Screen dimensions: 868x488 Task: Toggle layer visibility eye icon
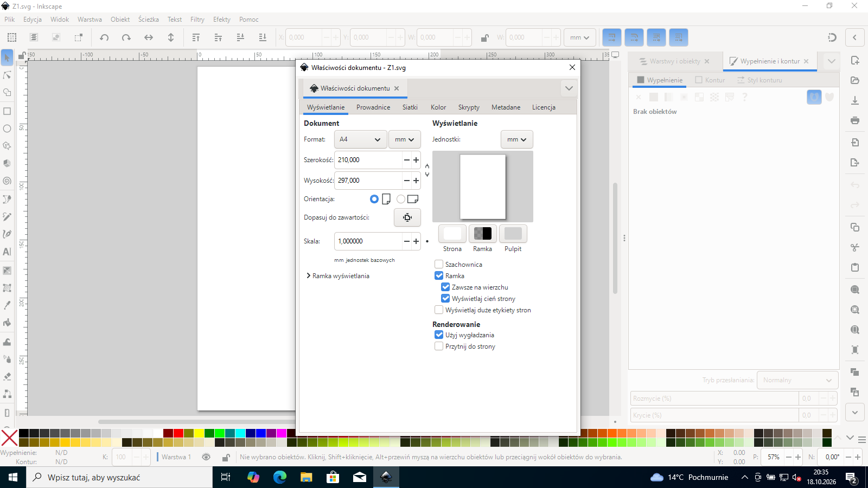[x=206, y=457]
